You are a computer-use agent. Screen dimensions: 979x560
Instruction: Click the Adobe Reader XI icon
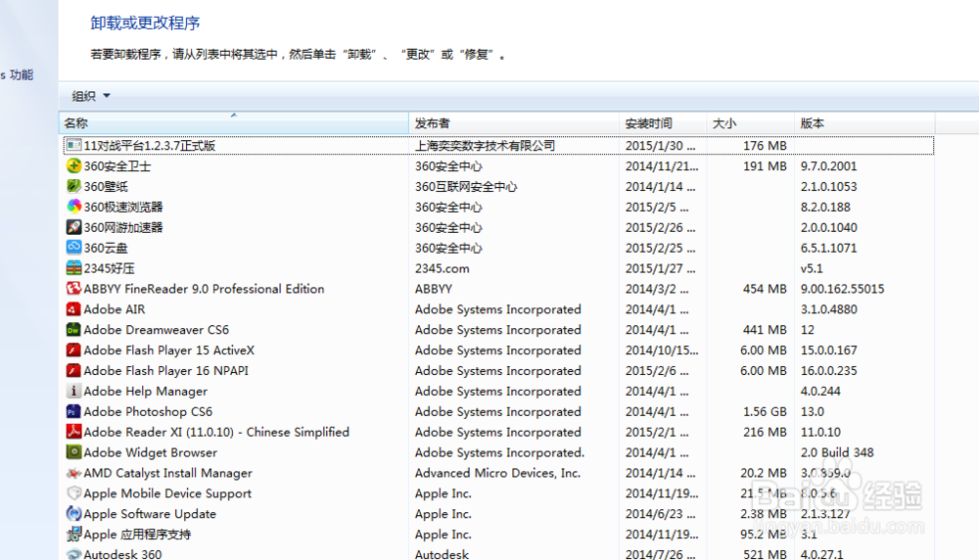tap(73, 432)
